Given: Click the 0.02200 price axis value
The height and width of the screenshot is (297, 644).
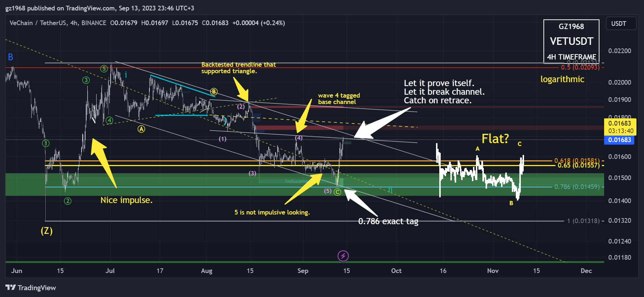Looking at the screenshot, I should (620, 51).
